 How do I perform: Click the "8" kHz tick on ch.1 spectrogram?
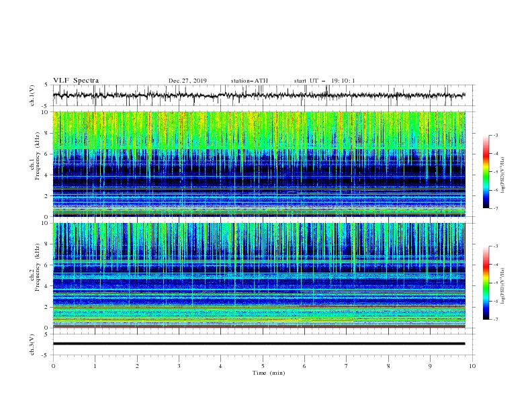coord(46,133)
